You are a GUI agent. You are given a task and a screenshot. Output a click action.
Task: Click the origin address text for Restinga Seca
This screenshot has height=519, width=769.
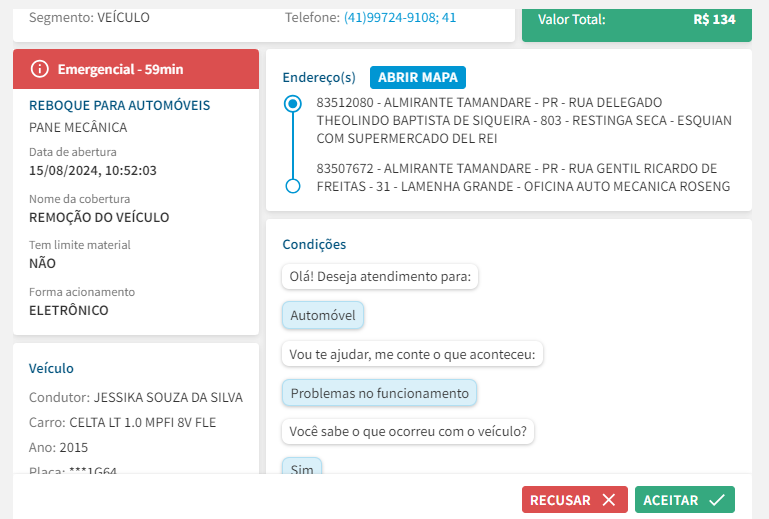[x=524, y=120]
